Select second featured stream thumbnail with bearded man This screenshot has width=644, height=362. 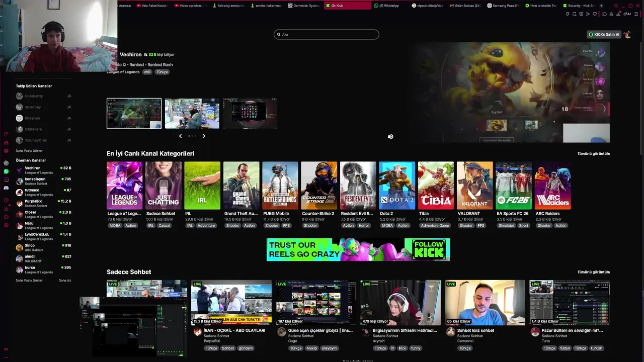tap(192, 114)
